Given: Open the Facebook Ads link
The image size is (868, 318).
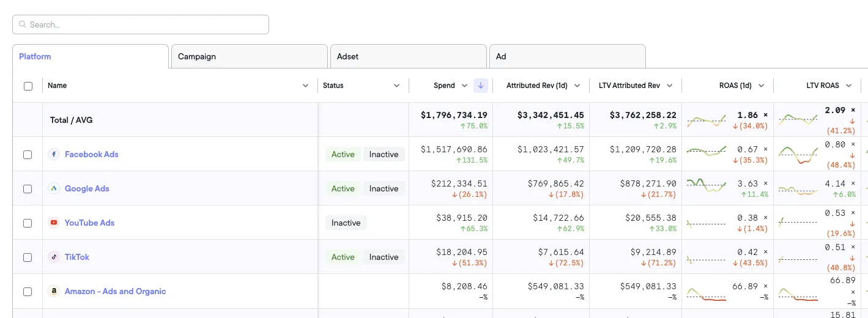Looking at the screenshot, I should pos(92,154).
